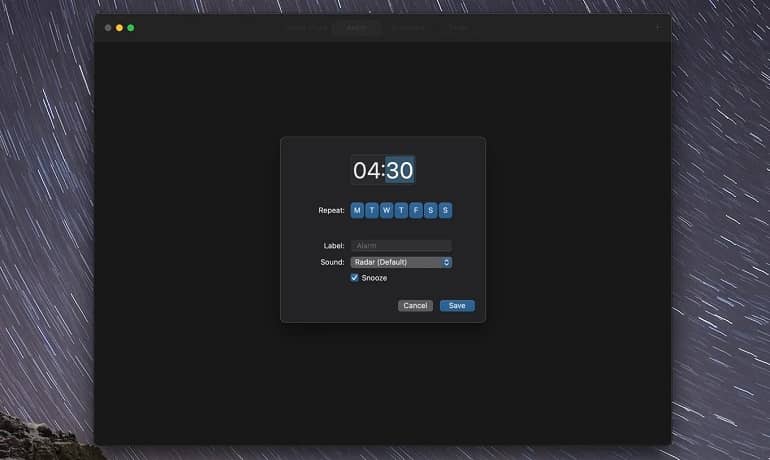Uncheck the Snooze checkbox
Viewport: 770px width, 460px height.
(355, 278)
